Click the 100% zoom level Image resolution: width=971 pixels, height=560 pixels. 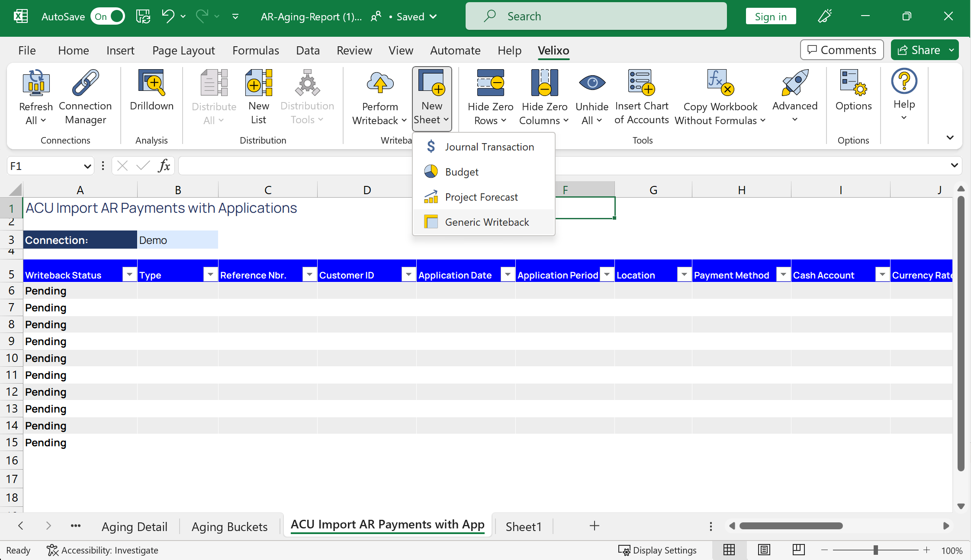951,550
